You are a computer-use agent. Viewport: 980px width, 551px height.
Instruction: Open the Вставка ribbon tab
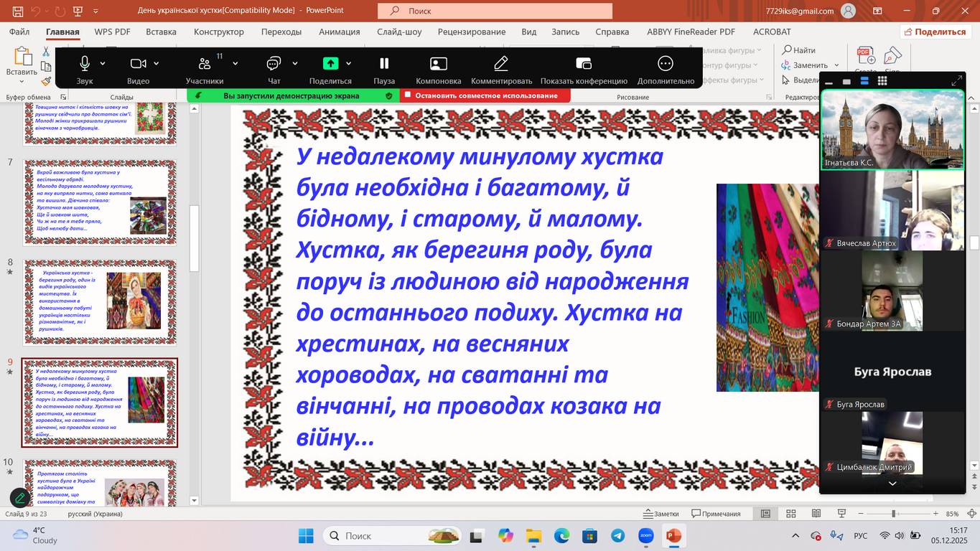(161, 32)
